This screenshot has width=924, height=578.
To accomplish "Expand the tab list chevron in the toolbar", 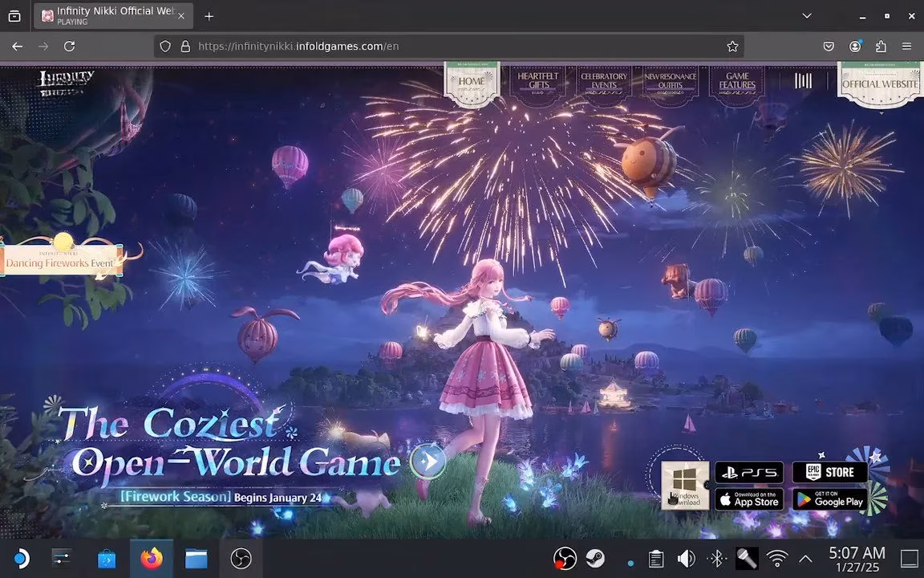I will tap(807, 15).
